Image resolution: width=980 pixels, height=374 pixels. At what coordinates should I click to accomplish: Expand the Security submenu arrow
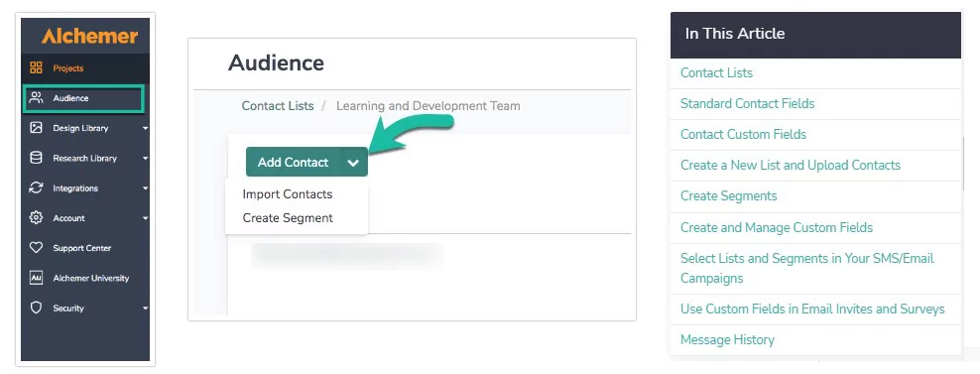click(x=145, y=309)
